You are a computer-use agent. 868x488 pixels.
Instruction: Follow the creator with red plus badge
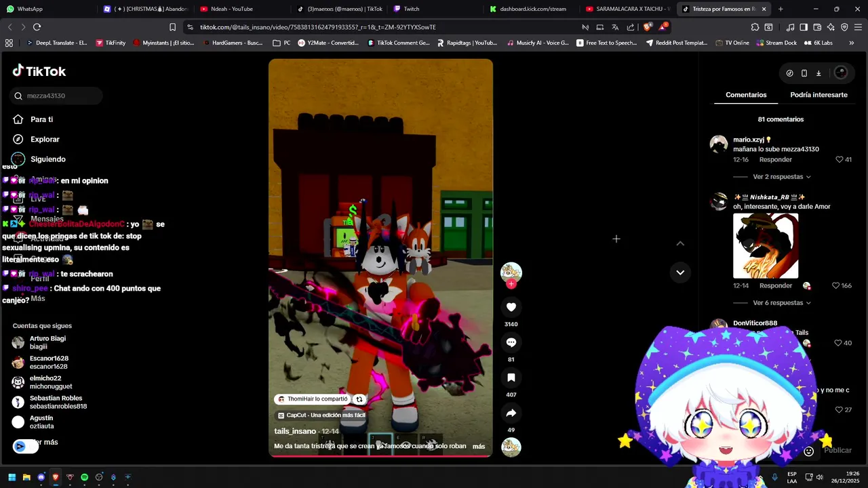click(x=511, y=284)
